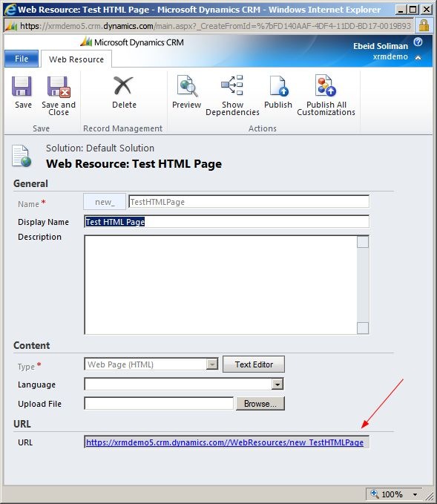Delete the web resource record
This screenshot has width=437, height=504.
(124, 92)
